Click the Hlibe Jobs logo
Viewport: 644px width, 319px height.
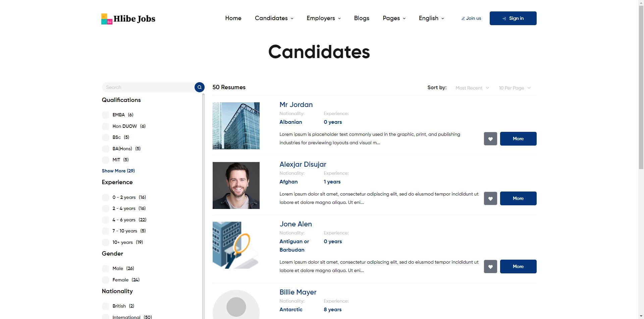tap(128, 19)
